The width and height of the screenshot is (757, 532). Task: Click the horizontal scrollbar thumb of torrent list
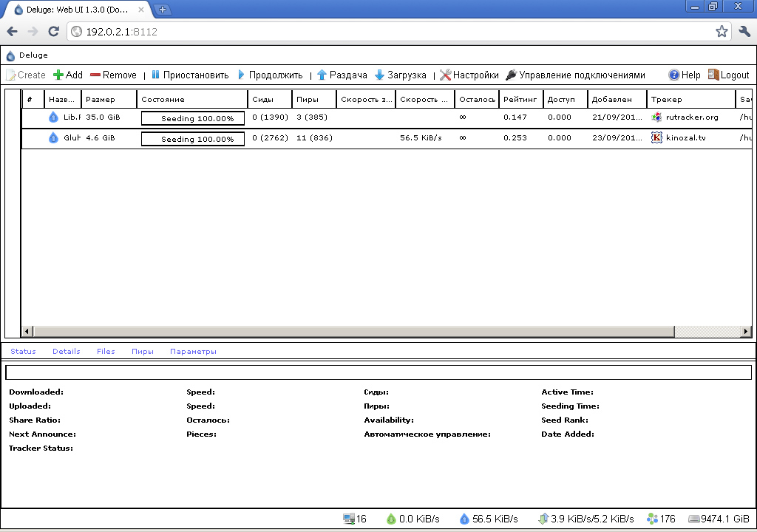point(354,332)
